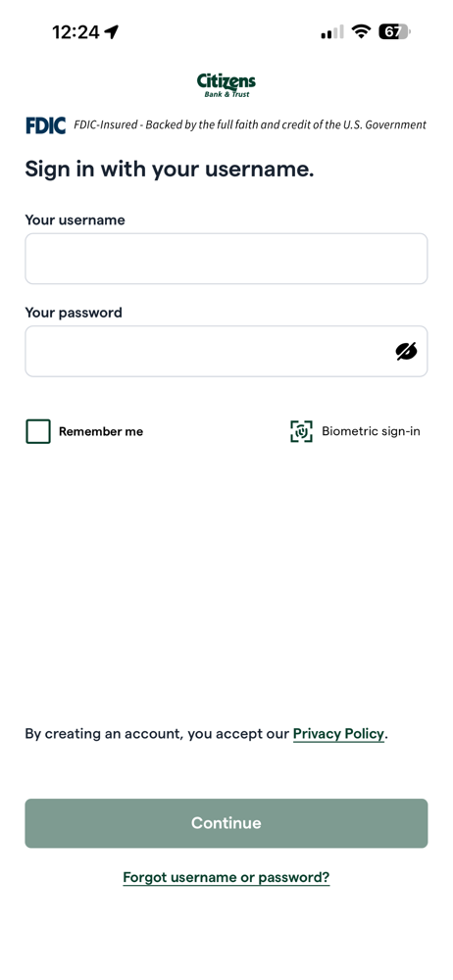Tap the clock time in status bar
This screenshot has height=980, width=453.
tap(75, 32)
